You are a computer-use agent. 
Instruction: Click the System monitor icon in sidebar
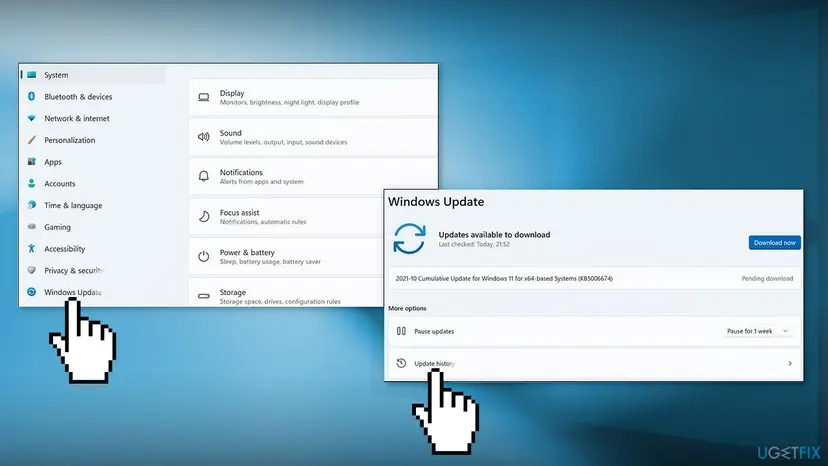click(x=32, y=75)
